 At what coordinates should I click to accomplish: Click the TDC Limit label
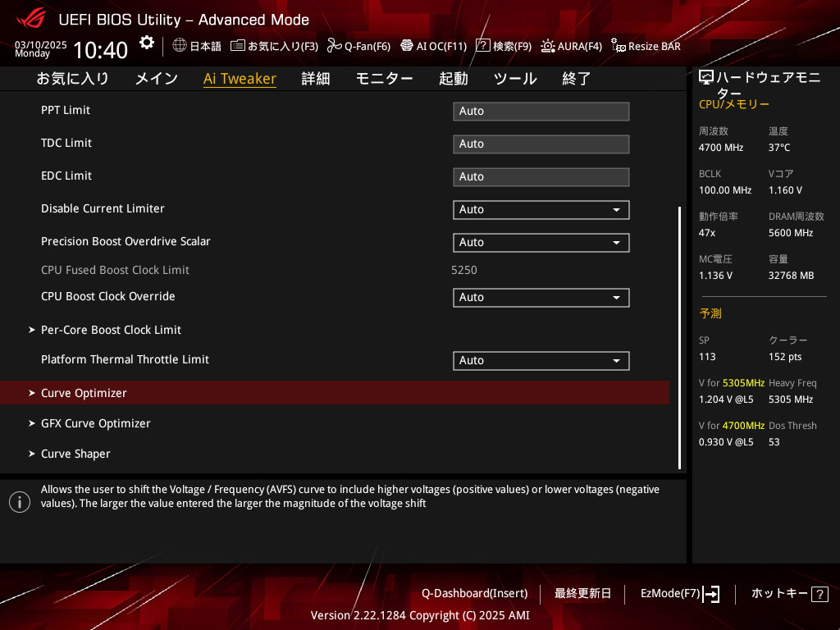click(x=66, y=143)
